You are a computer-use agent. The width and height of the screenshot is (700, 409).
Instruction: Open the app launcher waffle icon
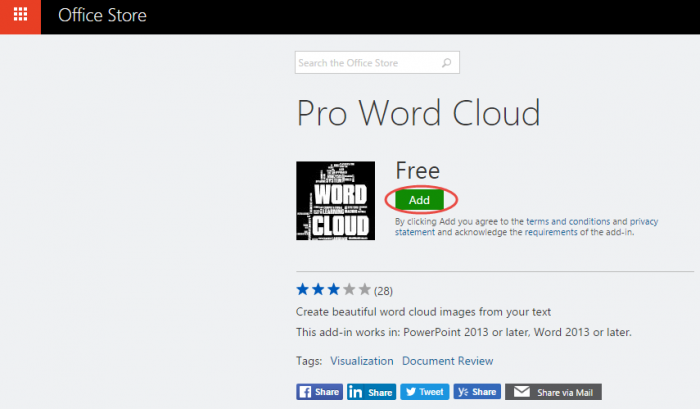click(20, 16)
